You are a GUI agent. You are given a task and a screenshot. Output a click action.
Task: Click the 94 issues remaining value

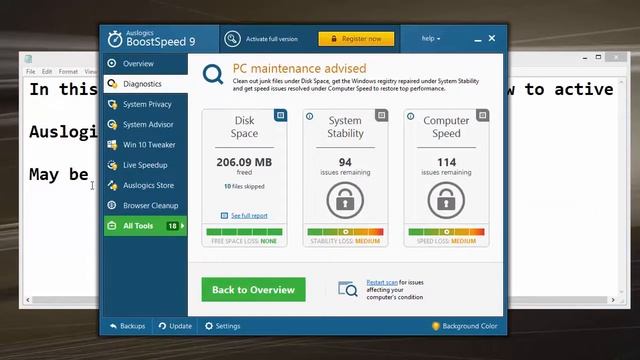click(x=345, y=162)
